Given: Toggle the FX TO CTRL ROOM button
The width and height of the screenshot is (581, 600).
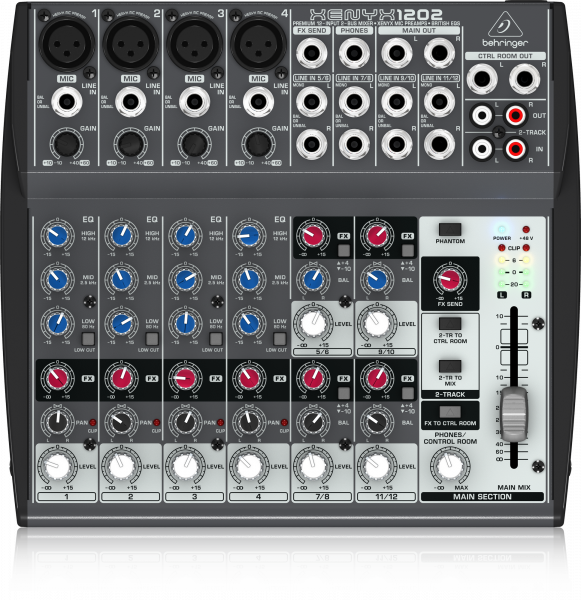Looking at the screenshot, I should click(450, 412).
